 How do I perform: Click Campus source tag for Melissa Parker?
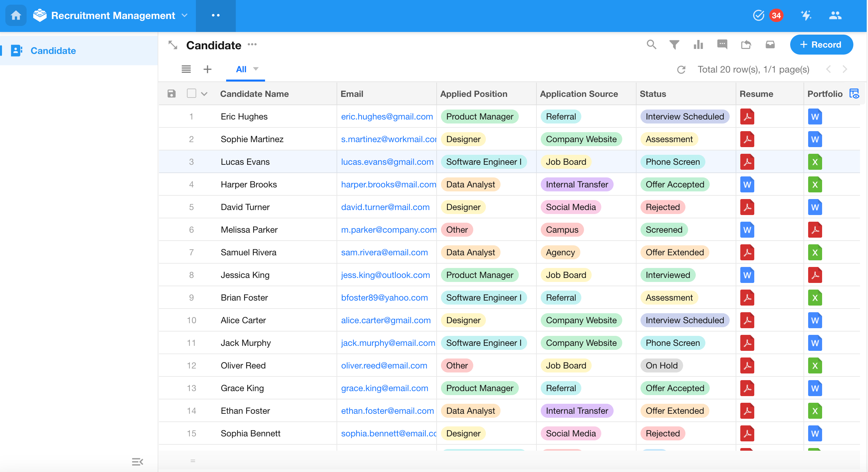pos(562,230)
